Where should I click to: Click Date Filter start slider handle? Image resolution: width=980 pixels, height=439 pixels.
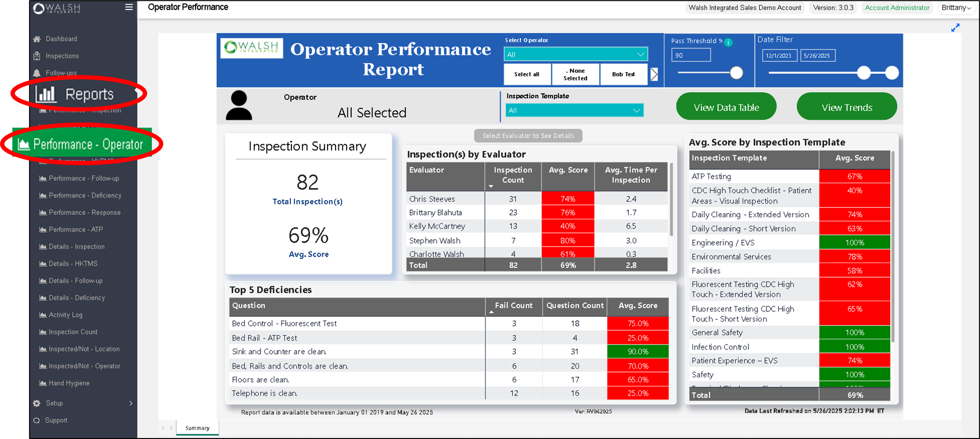coord(864,73)
